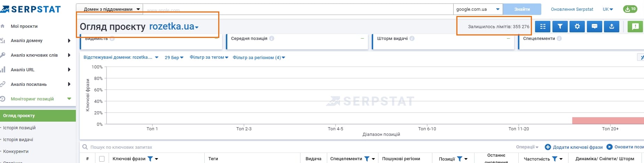Viewport: 644px width, 163px height.
Task: Open the Відстежувані домени dropdown
Action: click(121, 57)
